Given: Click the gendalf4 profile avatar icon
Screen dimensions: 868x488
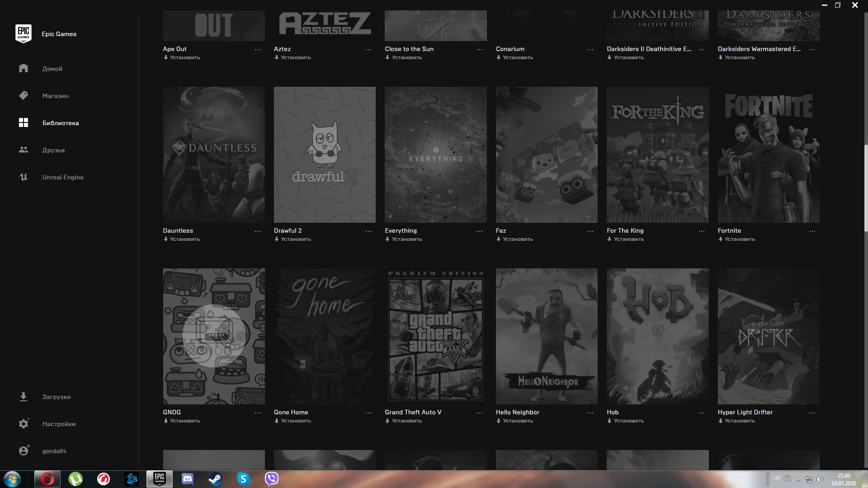Looking at the screenshot, I should tap(24, 451).
